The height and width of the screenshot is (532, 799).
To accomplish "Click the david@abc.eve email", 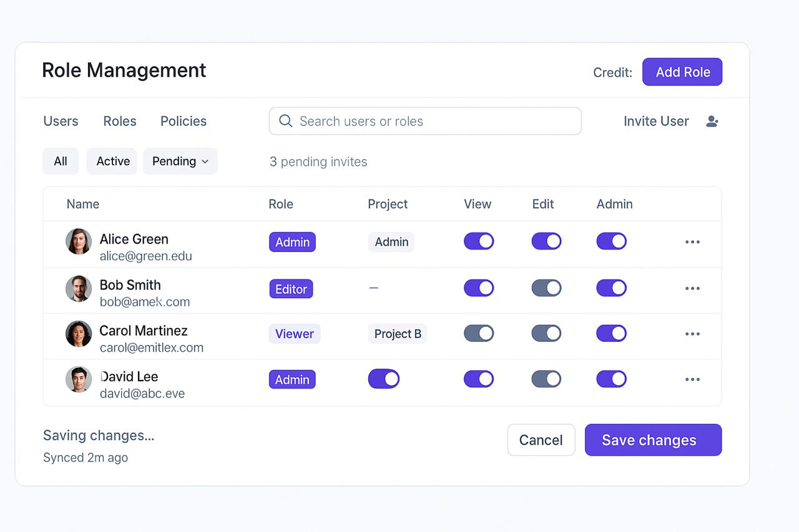I will tap(142, 394).
